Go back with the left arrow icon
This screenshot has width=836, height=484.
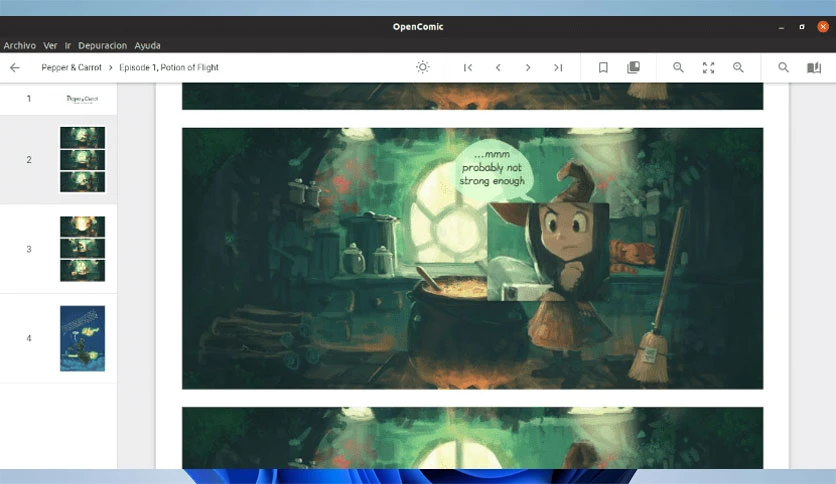click(x=15, y=68)
